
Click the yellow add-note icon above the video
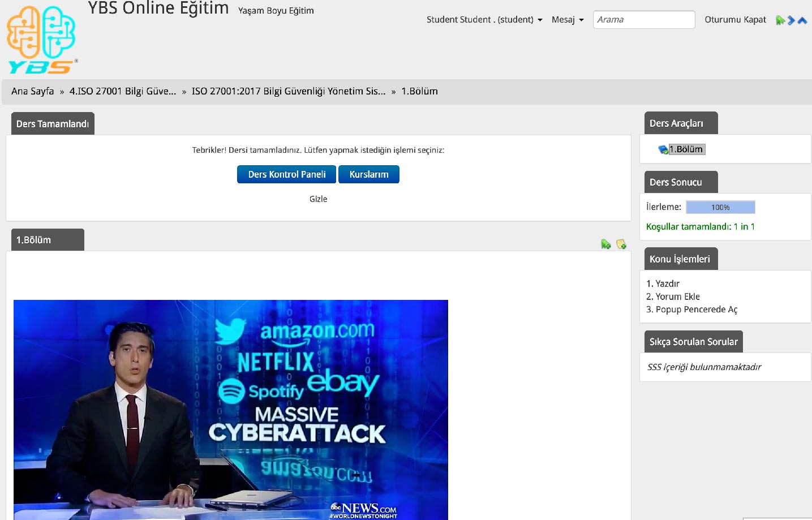[621, 244]
